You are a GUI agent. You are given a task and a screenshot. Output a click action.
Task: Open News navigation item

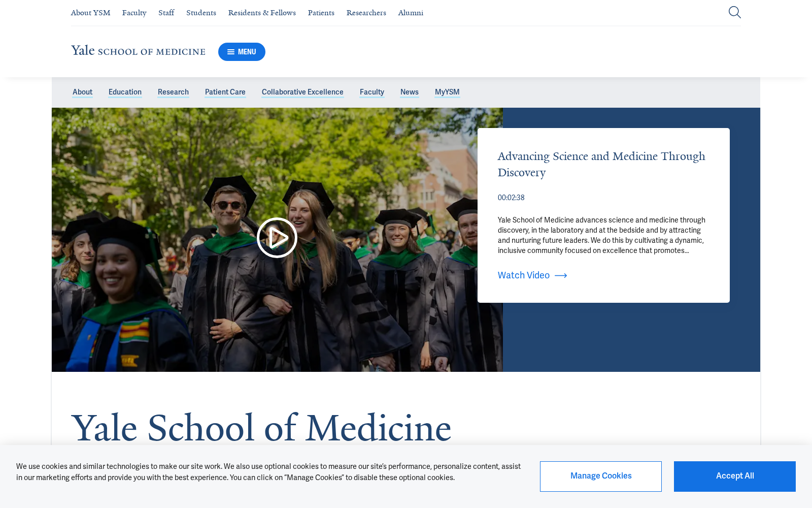[x=410, y=92]
